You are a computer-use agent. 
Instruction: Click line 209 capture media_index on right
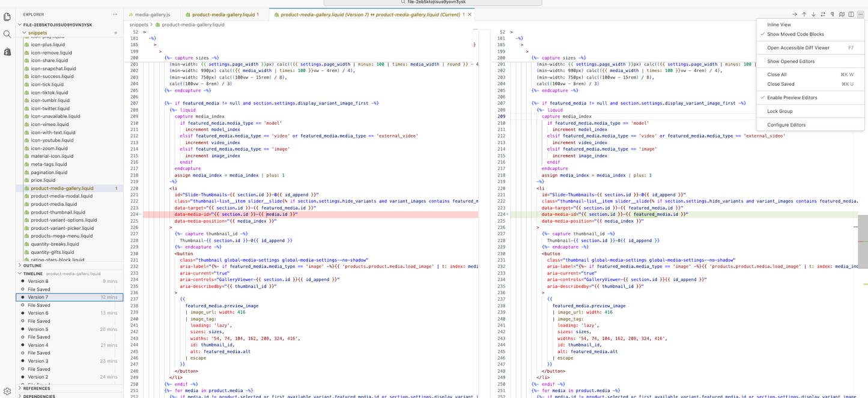pos(566,116)
